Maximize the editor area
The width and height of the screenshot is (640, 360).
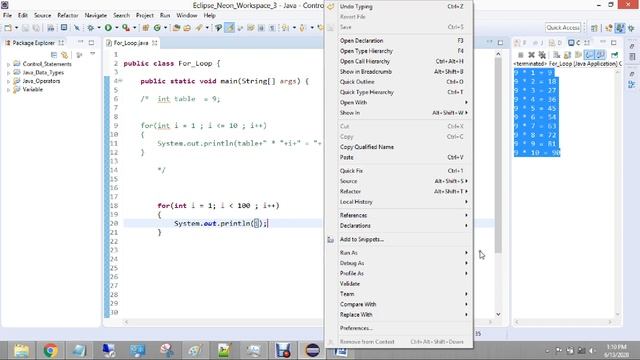(x=500, y=42)
